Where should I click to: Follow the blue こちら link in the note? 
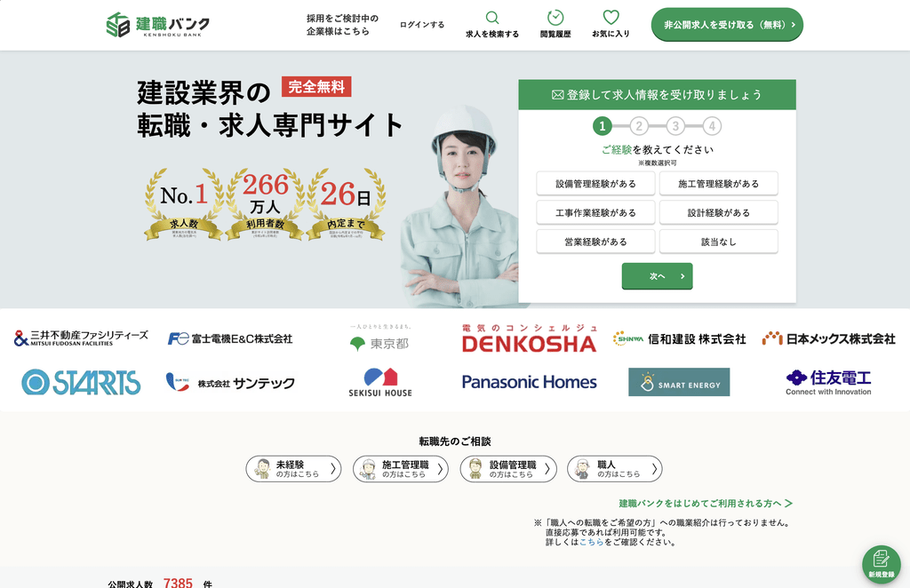[591, 542]
